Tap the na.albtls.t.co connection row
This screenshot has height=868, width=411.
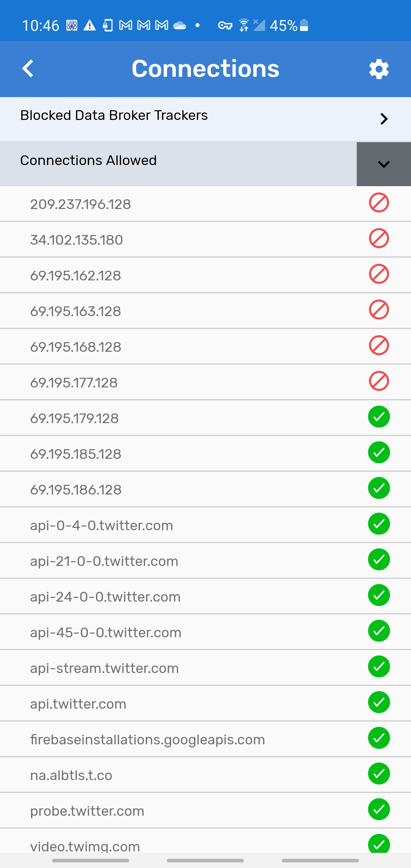click(71, 775)
